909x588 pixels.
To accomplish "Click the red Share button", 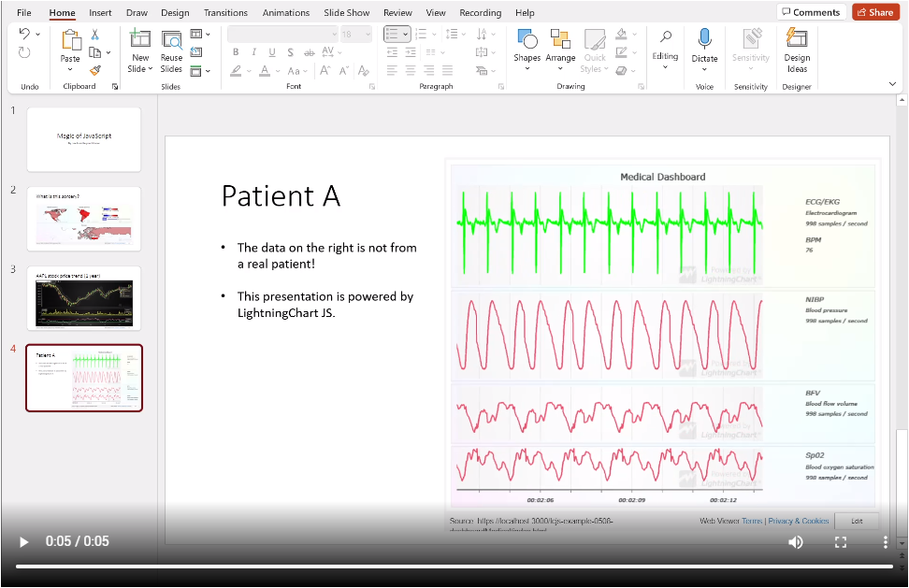I will [x=875, y=12].
